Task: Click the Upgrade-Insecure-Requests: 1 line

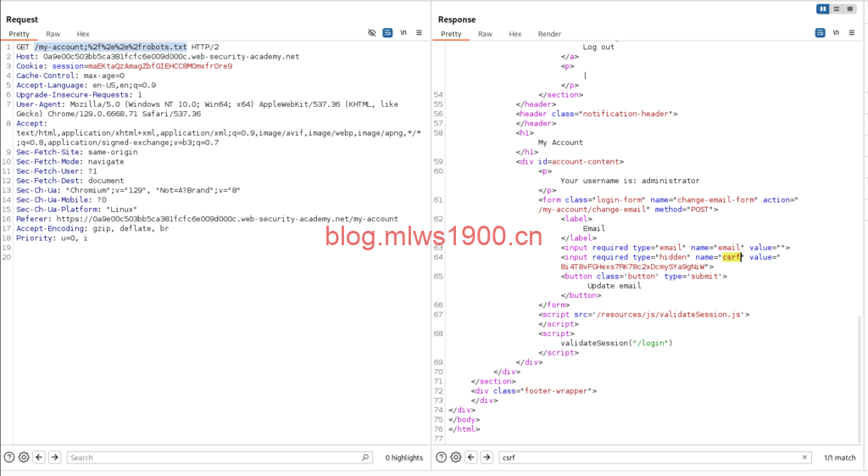Action: 79,95
